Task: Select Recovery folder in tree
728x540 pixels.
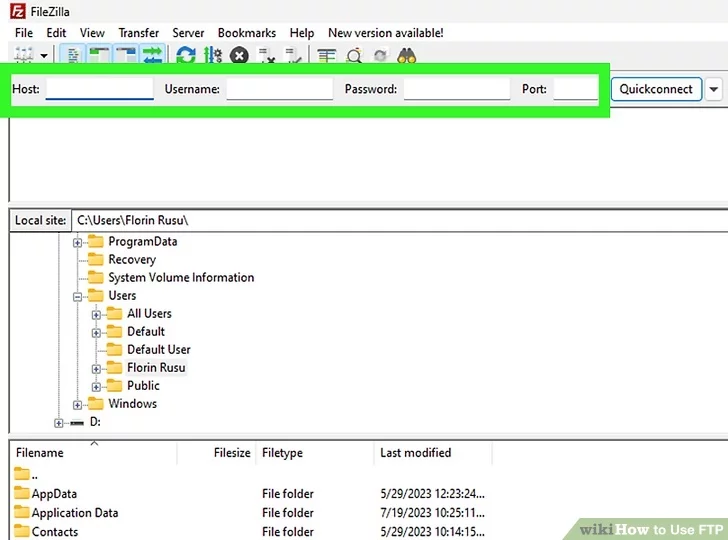Action: (x=132, y=260)
